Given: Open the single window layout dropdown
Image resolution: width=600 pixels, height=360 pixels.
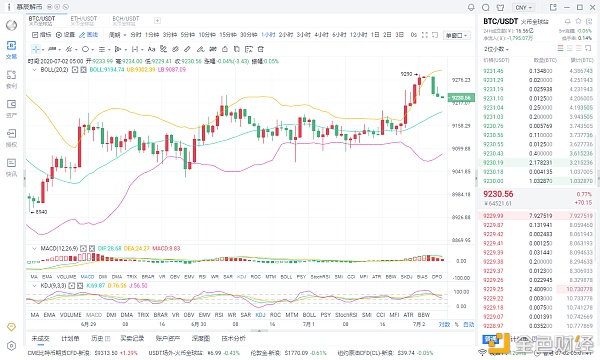Looking at the screenshot, I should tap(457, 36).
